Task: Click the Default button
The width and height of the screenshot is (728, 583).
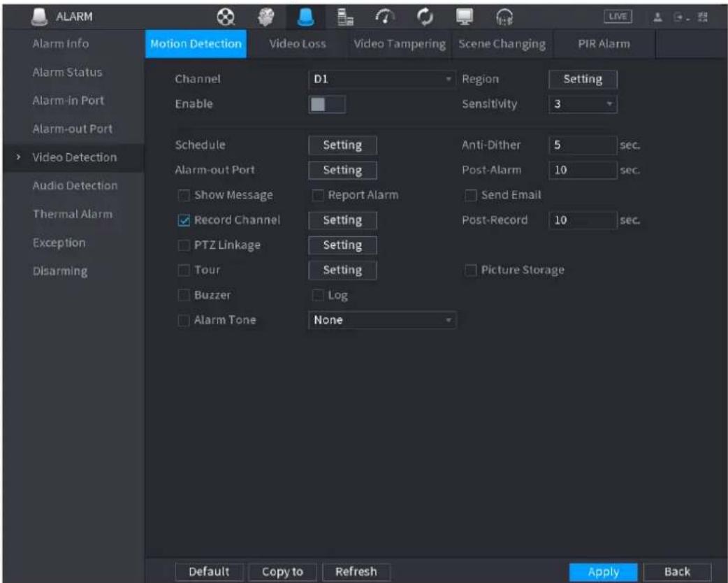Action: coord(209,572)
